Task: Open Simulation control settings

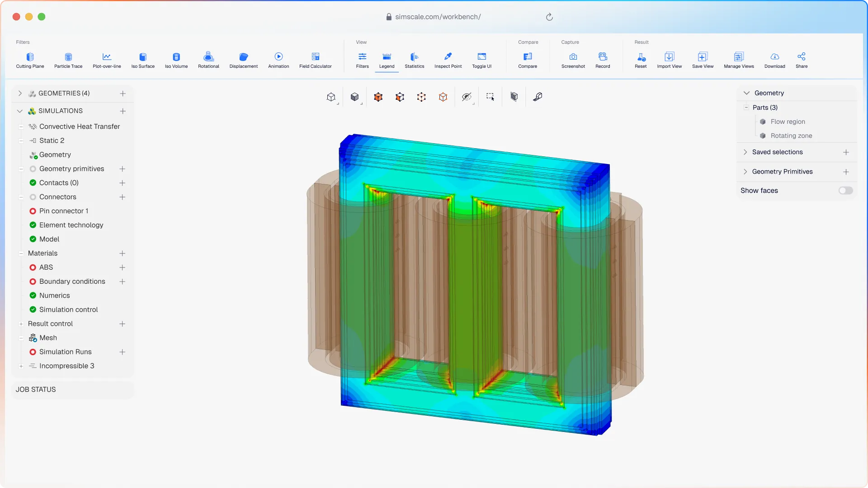Action: (68, 310)
